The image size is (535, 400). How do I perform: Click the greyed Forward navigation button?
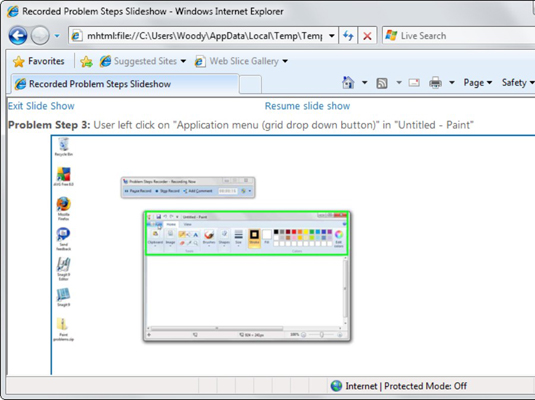tap(40, 35)
